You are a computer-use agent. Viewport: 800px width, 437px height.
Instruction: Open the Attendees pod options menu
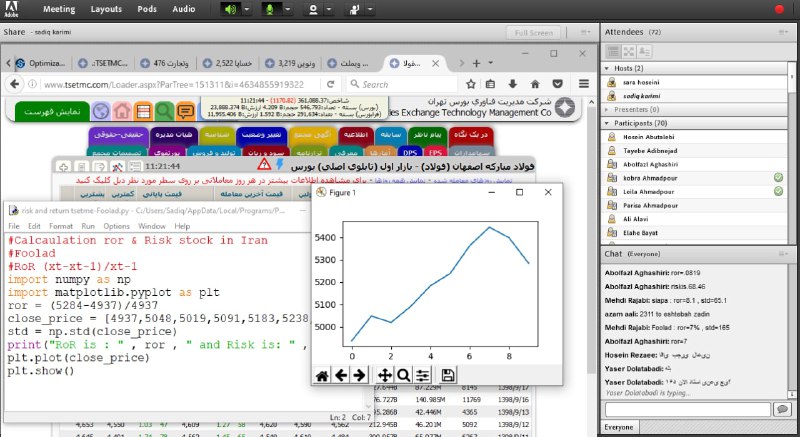[783, 32]
